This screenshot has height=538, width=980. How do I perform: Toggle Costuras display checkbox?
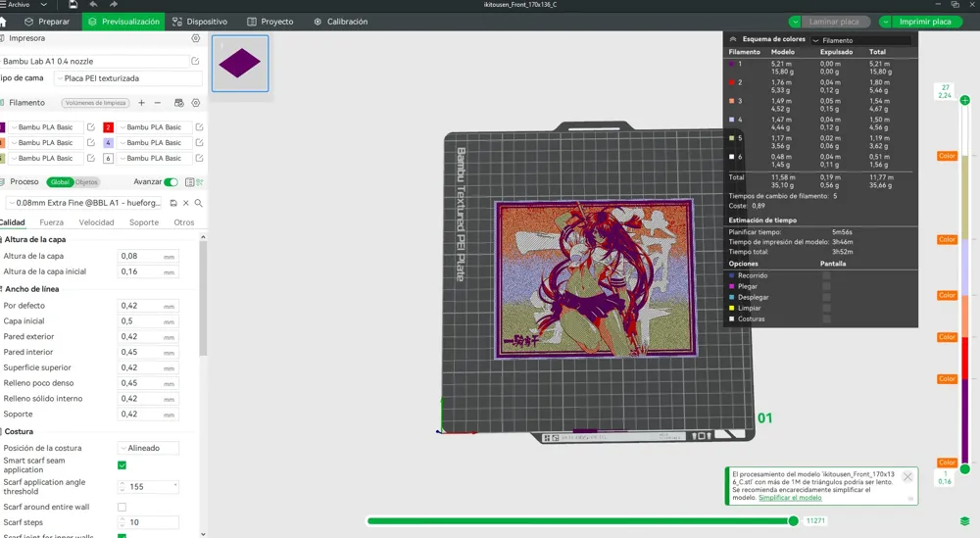point(826,318)
